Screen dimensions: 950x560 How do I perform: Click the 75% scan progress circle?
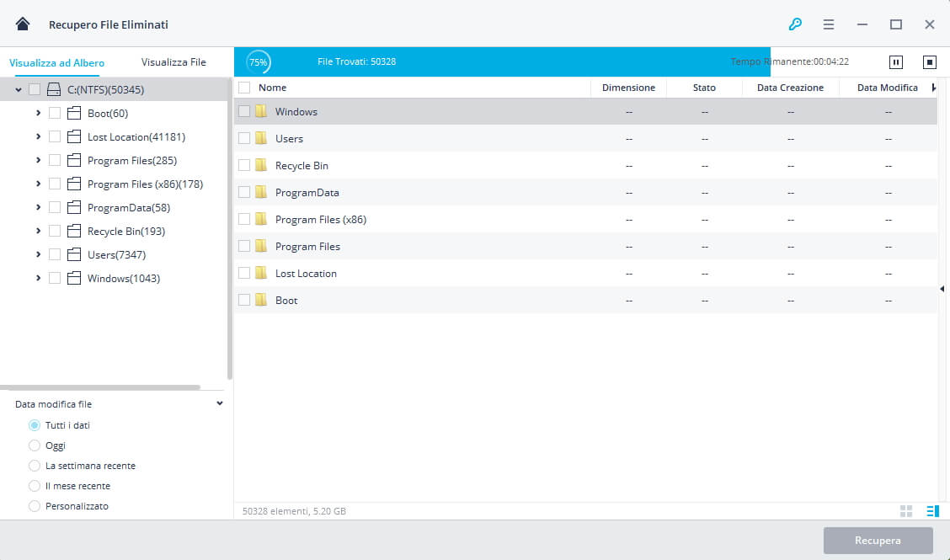[x=258, y=61]
